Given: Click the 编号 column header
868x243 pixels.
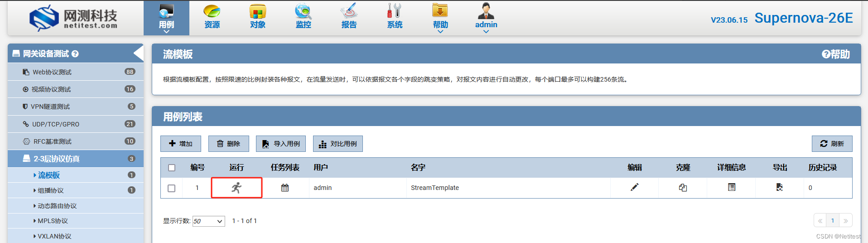Looking at the screenshot, I should point(197,167).
